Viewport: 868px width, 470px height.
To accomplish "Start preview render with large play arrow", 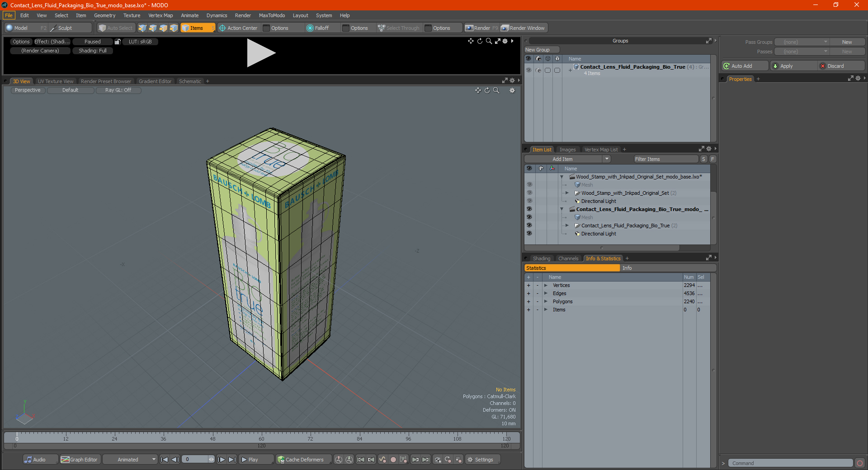I will pyautogui.click(x=261, y=53).
